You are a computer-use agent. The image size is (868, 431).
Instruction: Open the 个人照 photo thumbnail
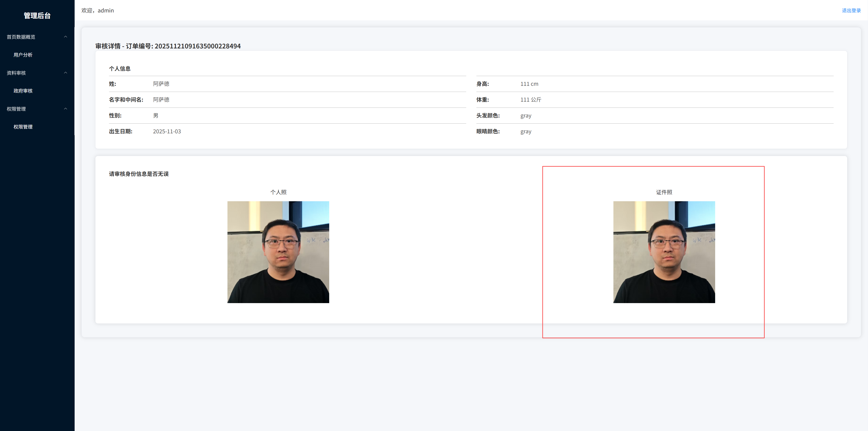pos(278,252)
